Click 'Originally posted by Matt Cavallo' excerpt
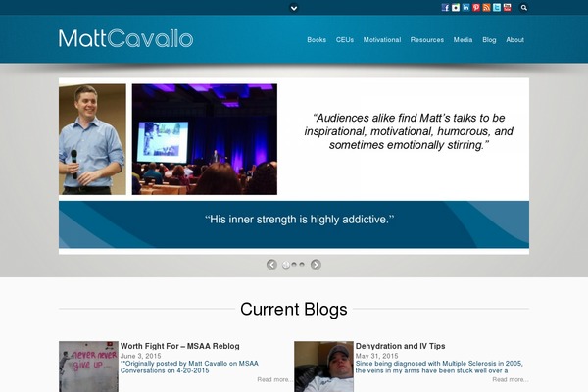The width and height of the screenshot is (588, 392). [189, 367]
